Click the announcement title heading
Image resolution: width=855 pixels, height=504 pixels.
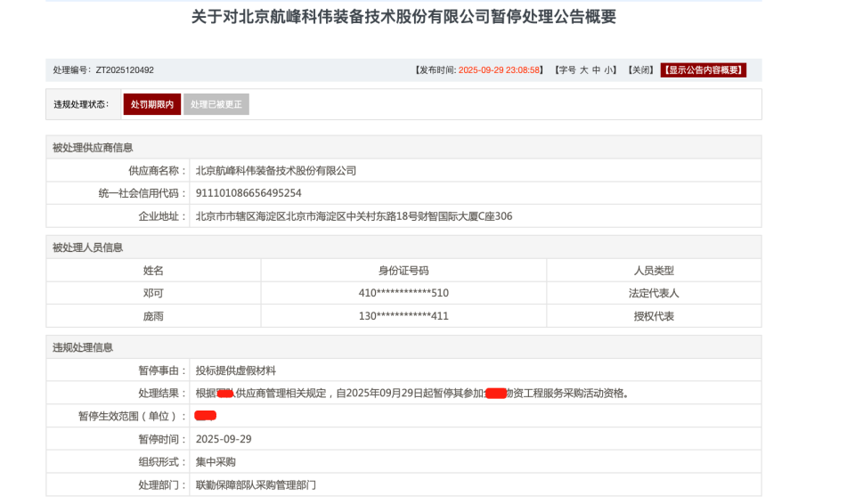(403, 17)
